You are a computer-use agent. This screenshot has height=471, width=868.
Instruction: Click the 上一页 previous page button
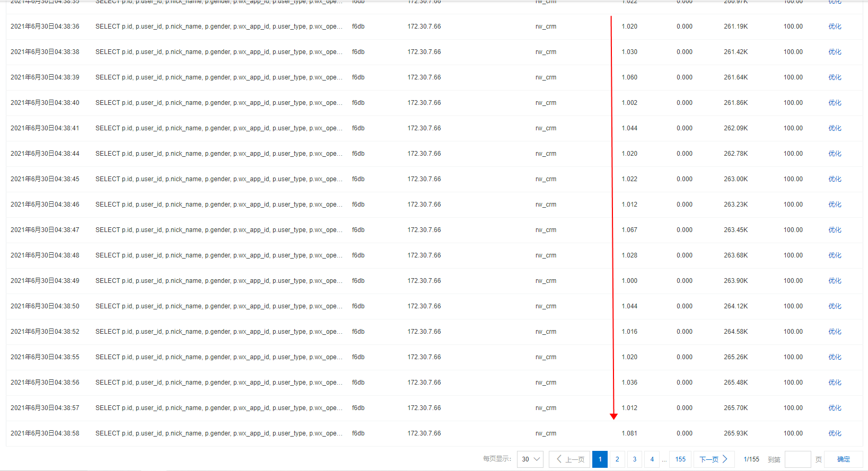tap(569, 459)
